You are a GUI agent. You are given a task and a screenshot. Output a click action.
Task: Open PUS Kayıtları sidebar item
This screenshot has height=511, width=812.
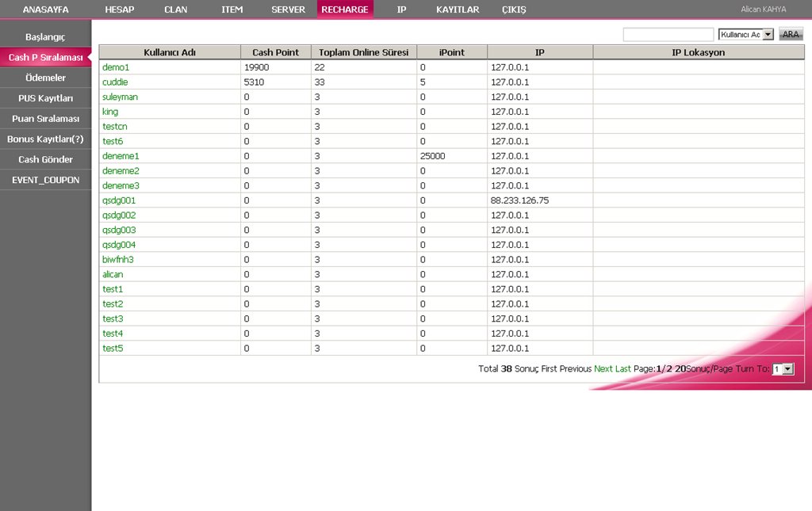(x=45, y=98)
